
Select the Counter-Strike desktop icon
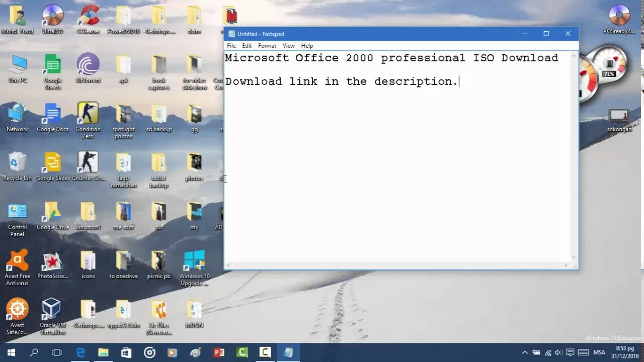click(x=88, y=167)
